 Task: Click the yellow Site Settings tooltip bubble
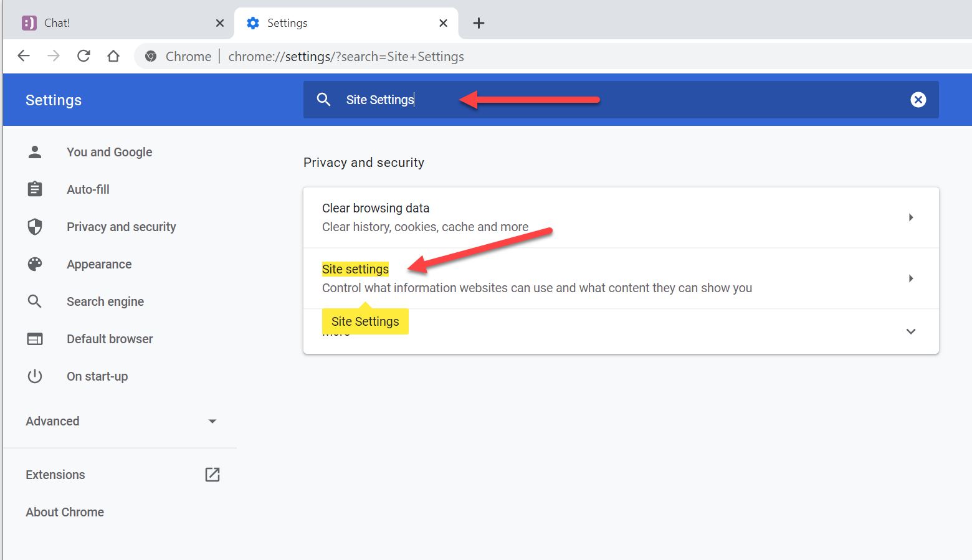coord(365,321)
